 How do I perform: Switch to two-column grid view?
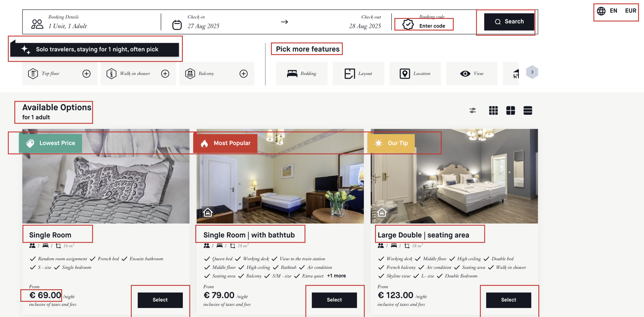tap(510, 110)
